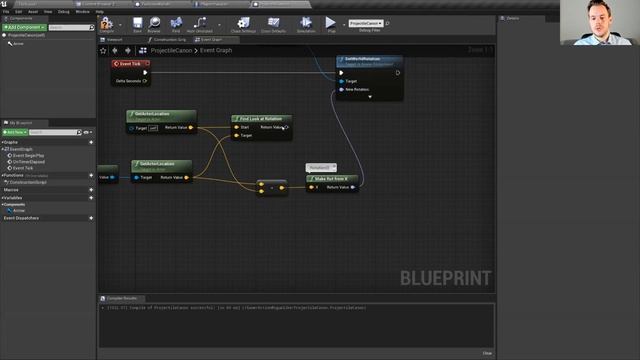Open the Class Defaults toolbar icon
The image size is (640, 360).
click(x=273, y=23)
